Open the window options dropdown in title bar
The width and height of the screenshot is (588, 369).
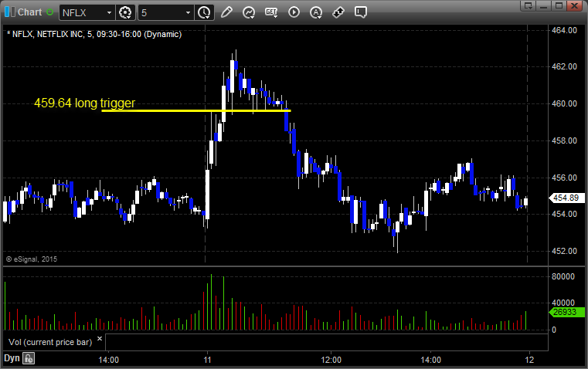coord(529,5)
